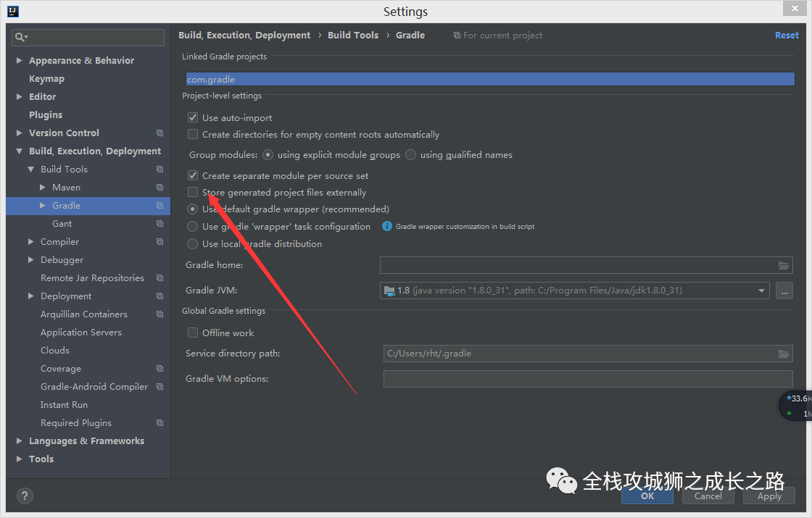
Task: Click the help question mark button
Action: click(x=25, y=496)
